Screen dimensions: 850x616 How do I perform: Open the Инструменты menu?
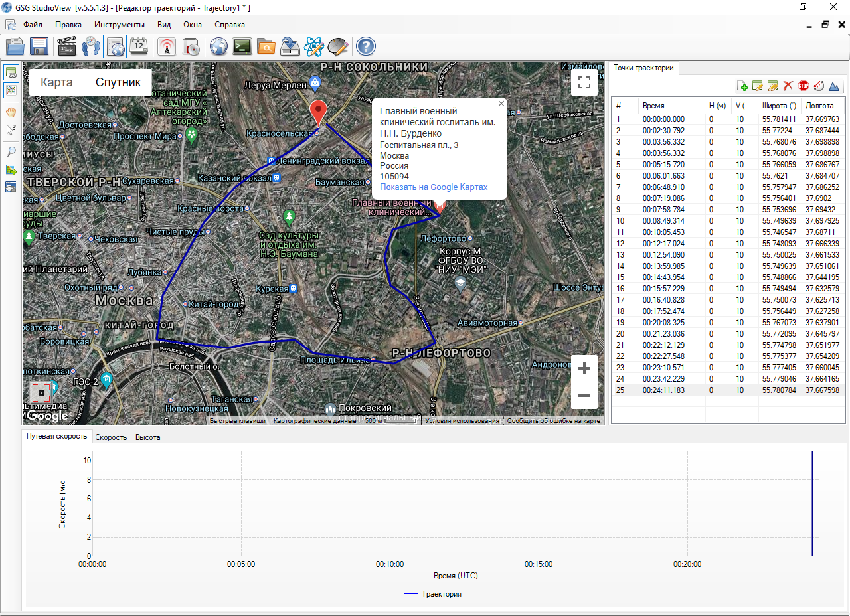[x=119, y=25]
